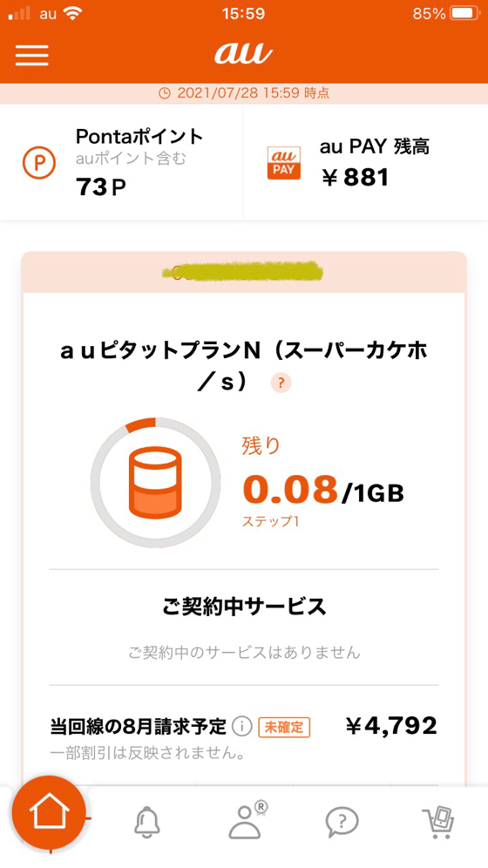This screenshot has width=488, height=868.
Task: Open the help speech bubble icon
Action: click(x=342, y=822)
